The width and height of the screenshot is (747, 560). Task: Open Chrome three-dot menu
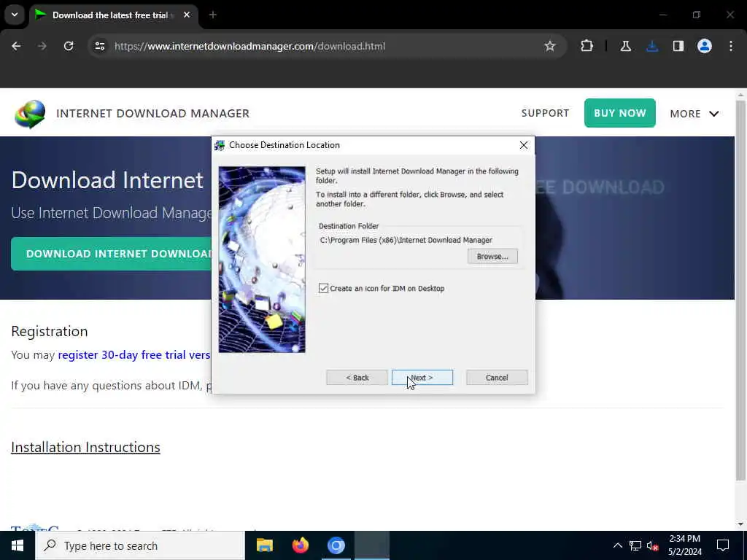pos(731,46)
